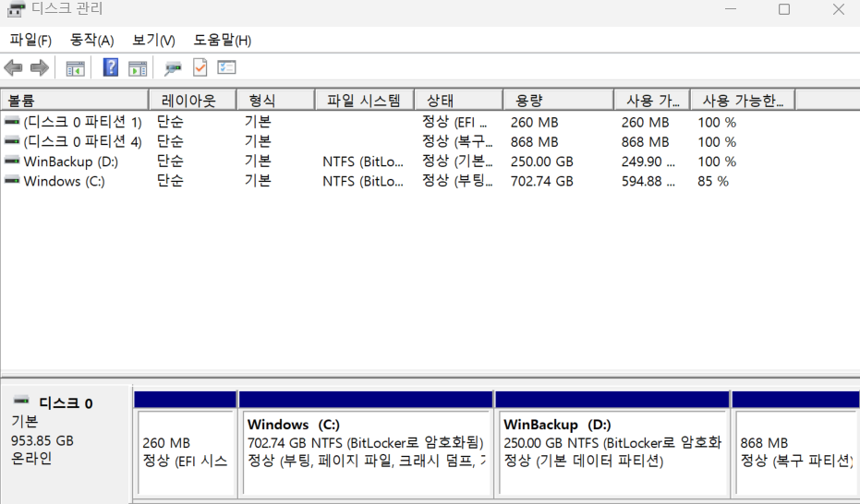Open the 도움말(H) menu
This screenshot has height=504, width=860.
pos(222,40)
